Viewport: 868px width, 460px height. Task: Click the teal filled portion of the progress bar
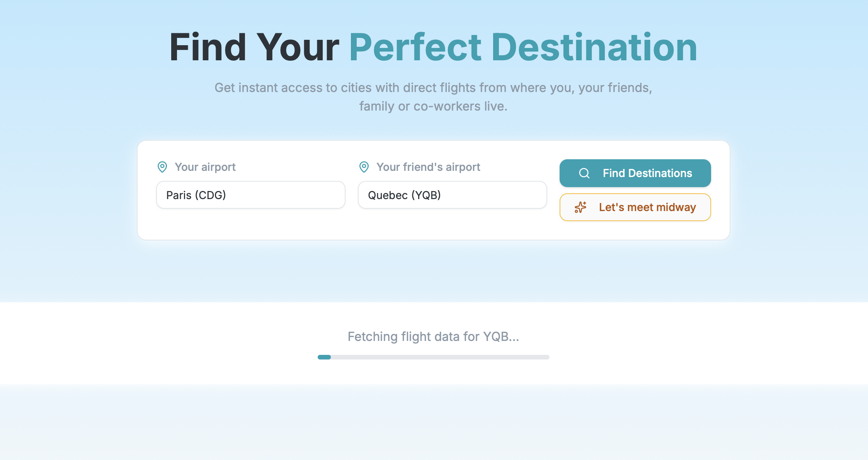click(x=324, y=357)
